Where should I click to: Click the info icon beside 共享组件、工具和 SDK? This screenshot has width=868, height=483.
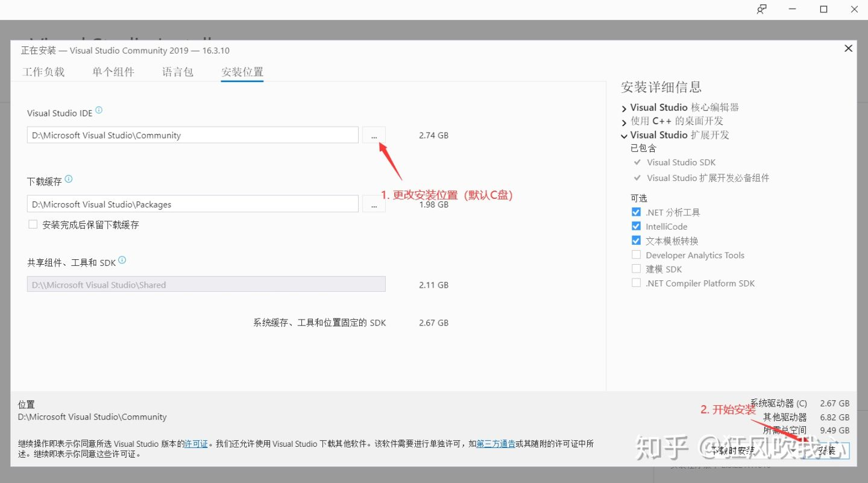[x=121, y=259]
